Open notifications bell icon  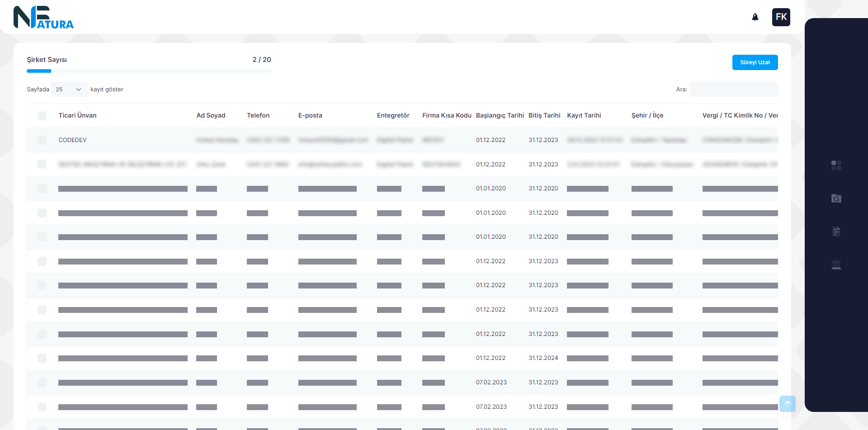755,17
